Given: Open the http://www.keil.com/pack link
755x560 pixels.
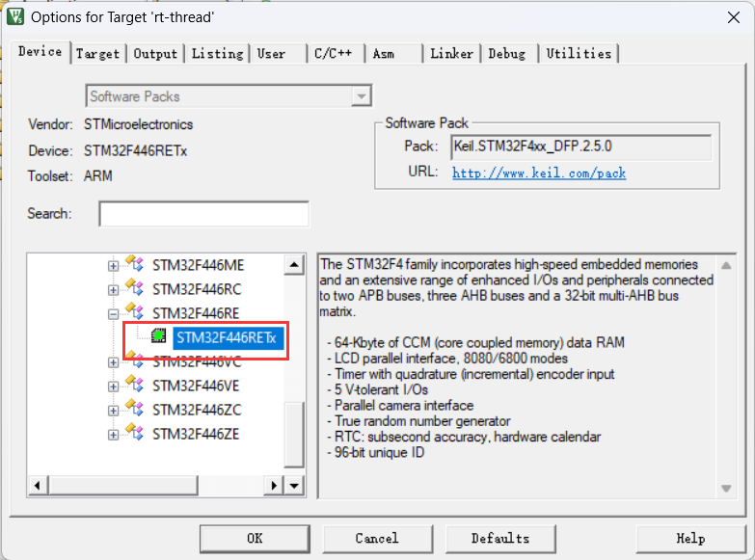Looking at the screenshot, I should [x=539, y=173].
